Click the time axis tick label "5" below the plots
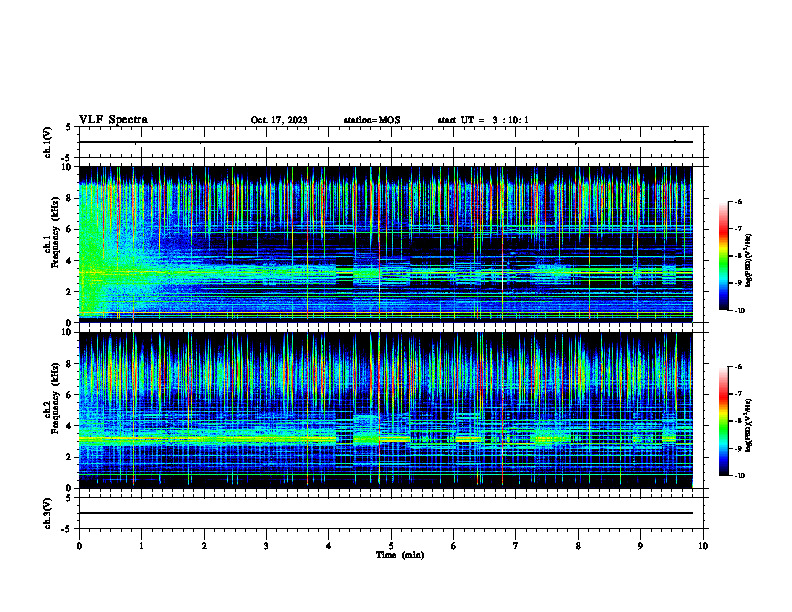This screenshot has width=792, height=612. tap(391, 546)
